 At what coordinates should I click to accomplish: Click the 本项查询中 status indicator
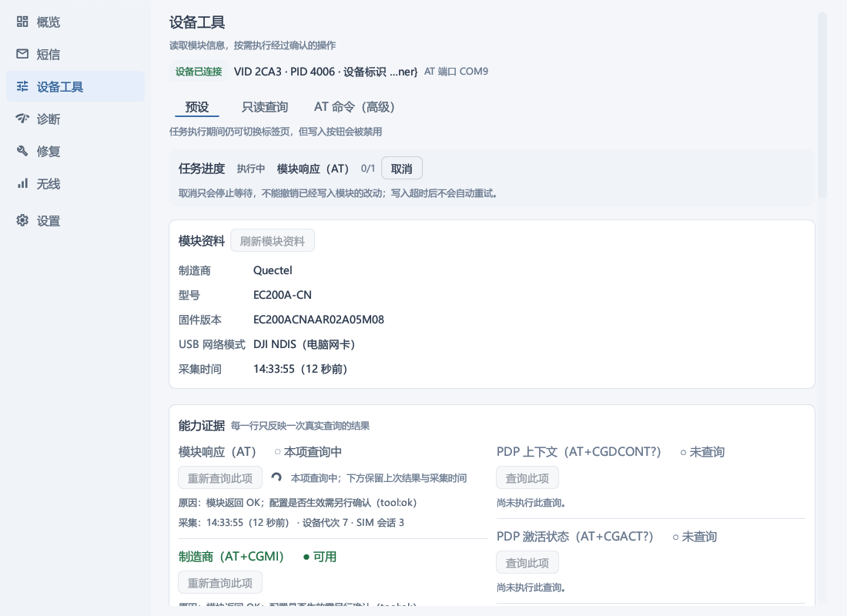[x=308, y=452]
